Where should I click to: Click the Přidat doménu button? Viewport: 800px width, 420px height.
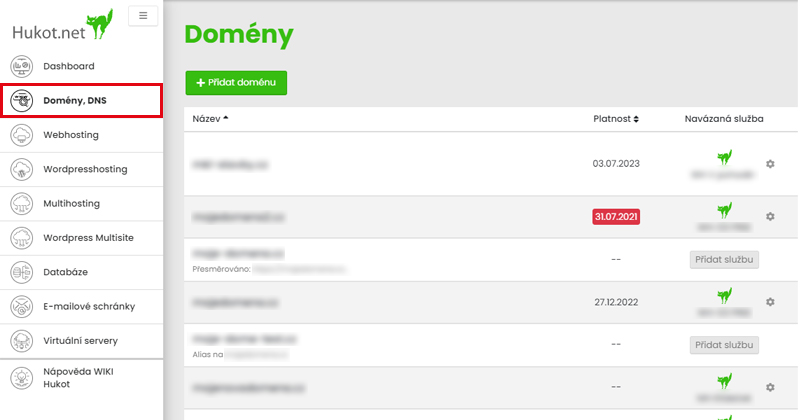(236, 83)
